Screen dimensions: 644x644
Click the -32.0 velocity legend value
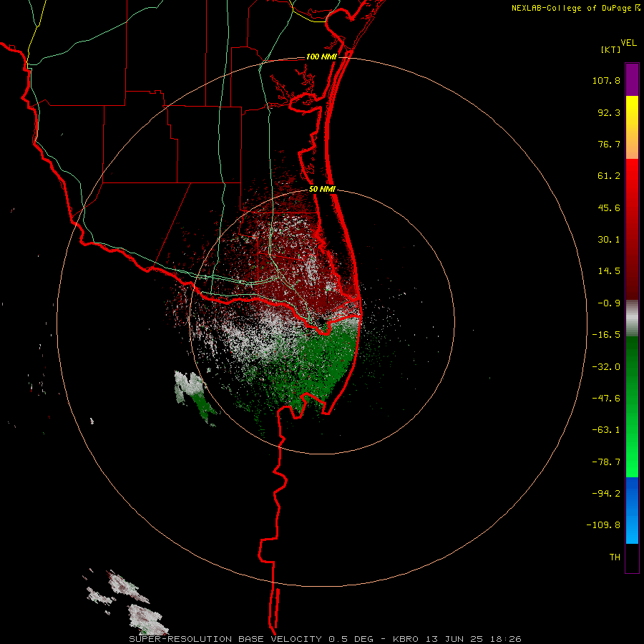point(606,367)
